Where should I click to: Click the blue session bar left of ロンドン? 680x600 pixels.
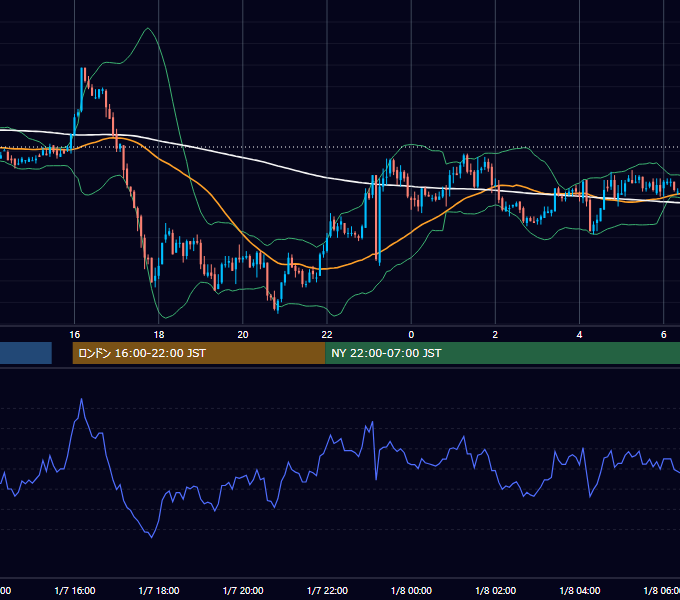(x=26, y=353)
